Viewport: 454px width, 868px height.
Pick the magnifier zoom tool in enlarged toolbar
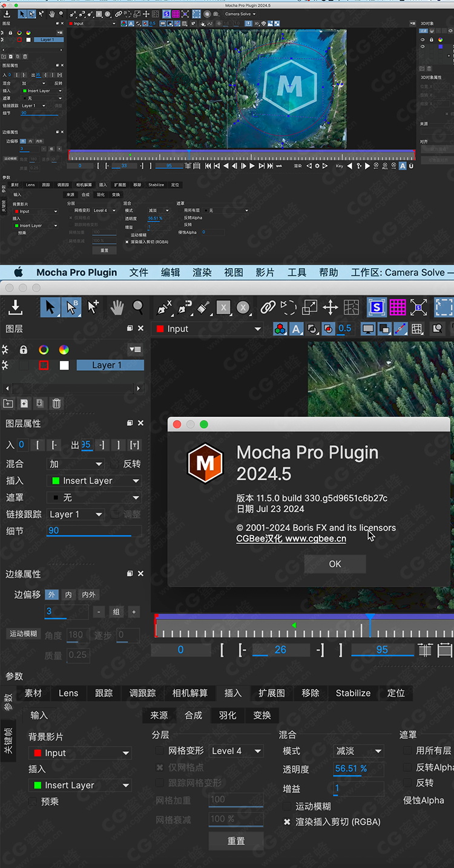pos(138,307)
